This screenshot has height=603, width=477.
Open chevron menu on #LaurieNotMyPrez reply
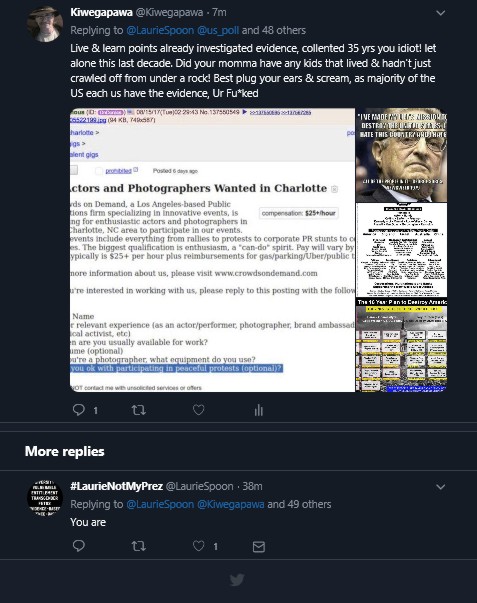click(440, 487)
